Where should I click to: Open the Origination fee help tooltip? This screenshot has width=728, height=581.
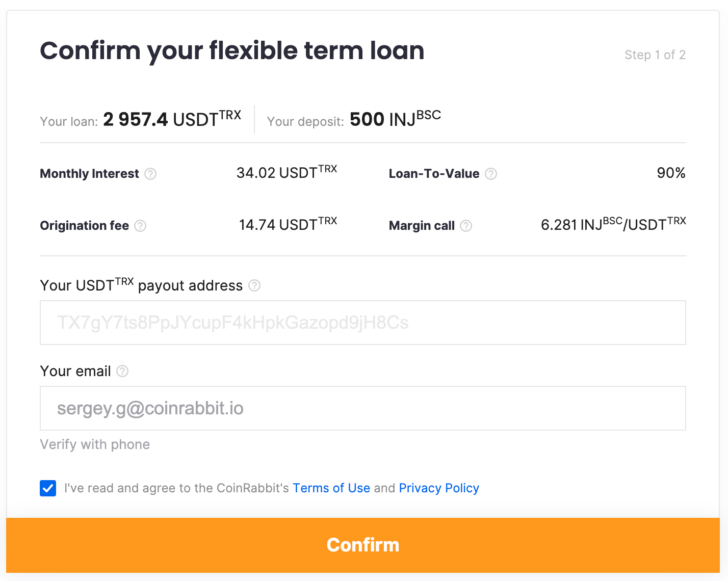[141, 226]
